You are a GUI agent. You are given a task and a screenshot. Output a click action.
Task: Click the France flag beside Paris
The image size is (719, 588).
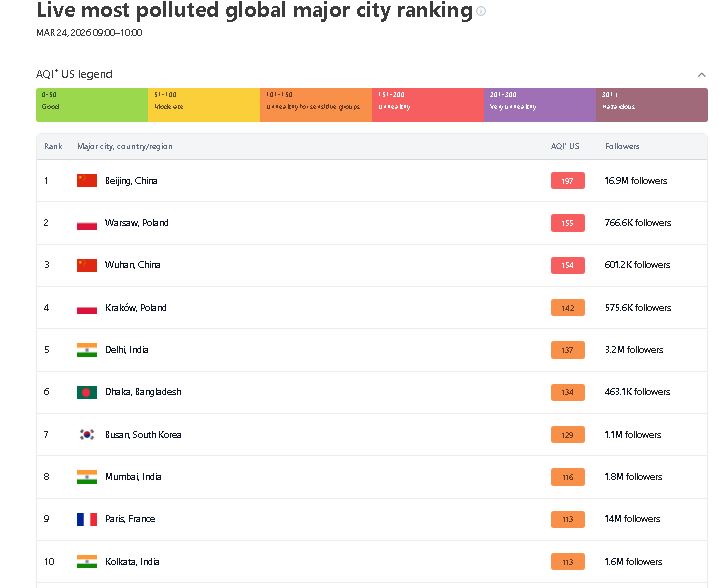pyautogui.click(x=87, y=519)
